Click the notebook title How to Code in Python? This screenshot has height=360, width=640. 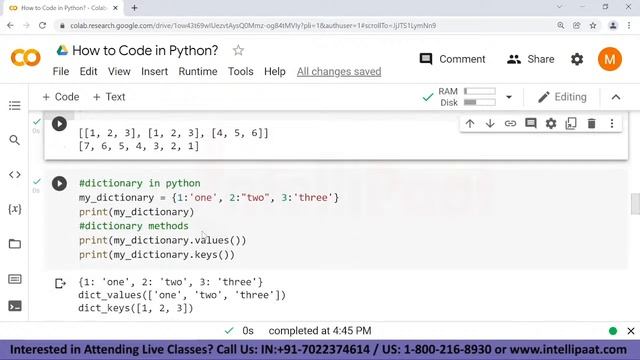coord(145,51)
